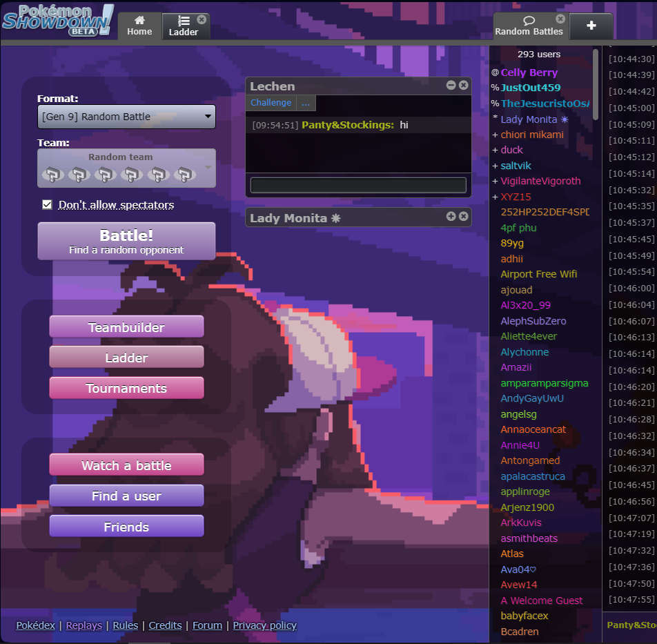Open the ... options in Lechen chat
The width and height of the screenshot is (657, 644).
pos(306,103)
